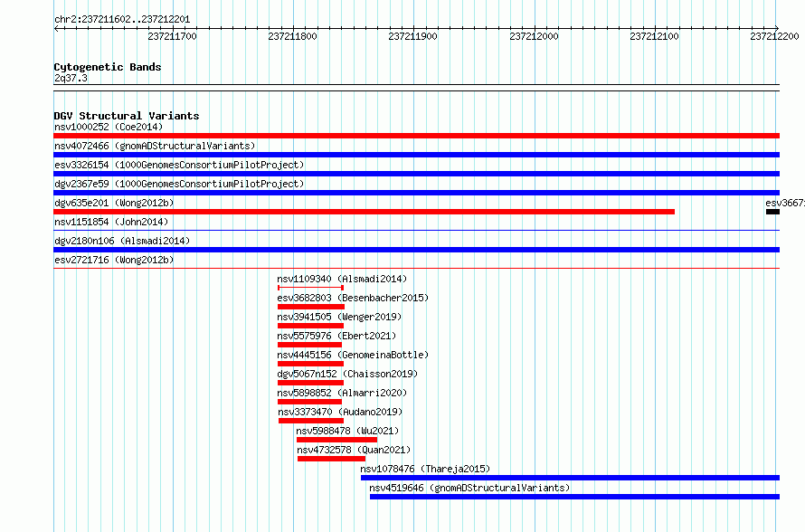
Task: Open nsv3373470 (Audano2019) label
Action: (340, 412)
